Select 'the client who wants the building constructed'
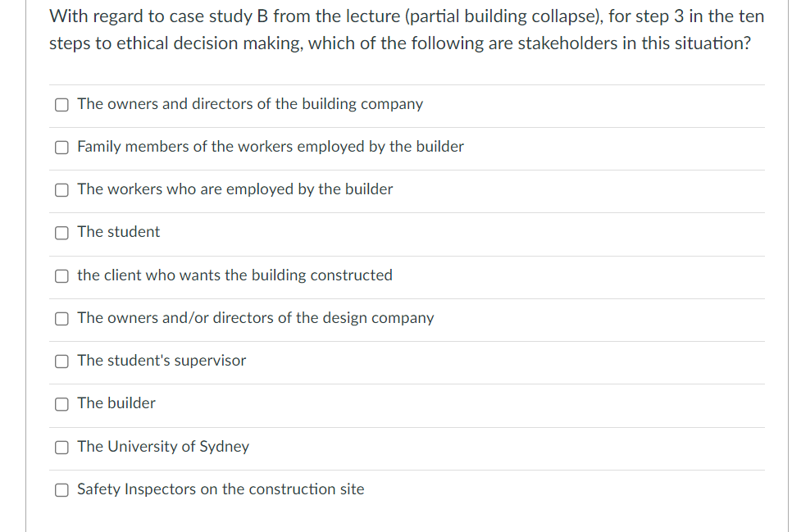 [x=61, y=275]
